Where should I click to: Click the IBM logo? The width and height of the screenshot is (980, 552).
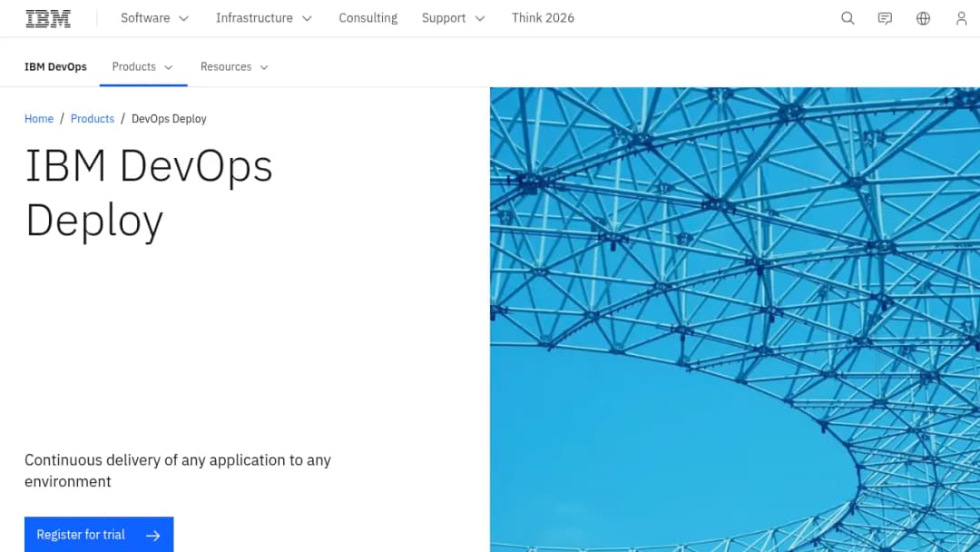tap(48, 19)
